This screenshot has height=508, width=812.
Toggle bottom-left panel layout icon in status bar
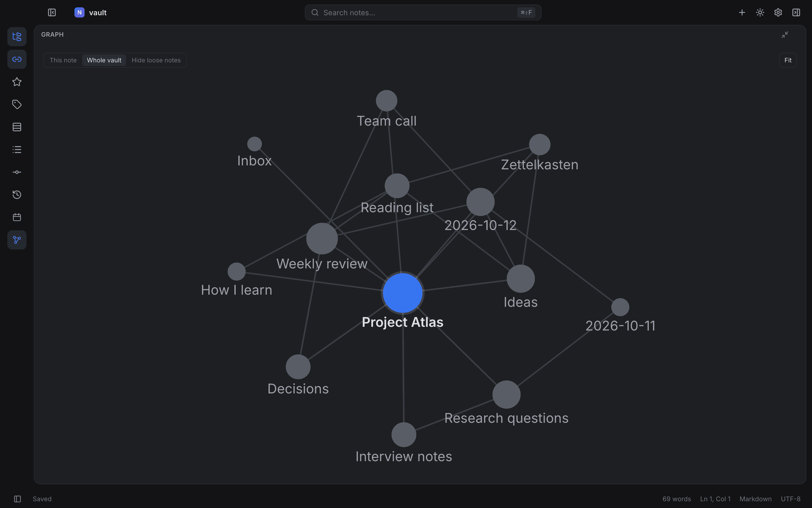pos(17,499)
